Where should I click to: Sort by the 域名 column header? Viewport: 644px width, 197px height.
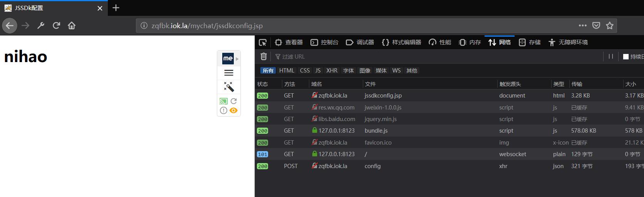coord(335,84)
